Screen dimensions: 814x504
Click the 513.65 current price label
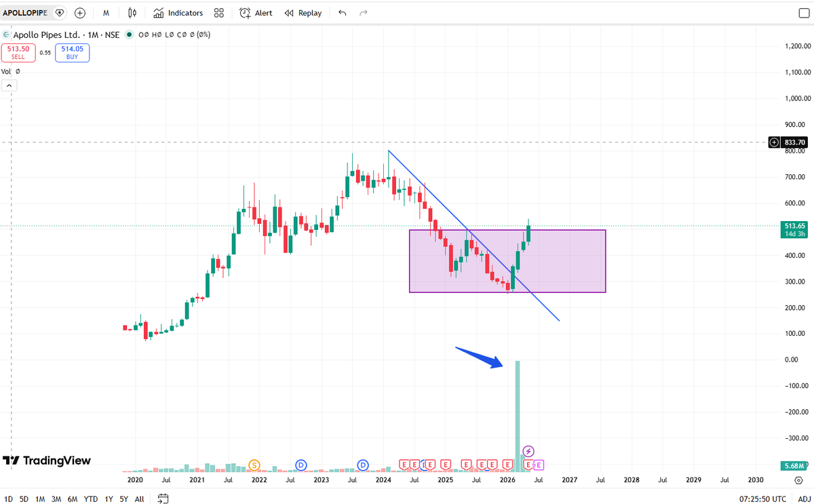pos(794,229)
